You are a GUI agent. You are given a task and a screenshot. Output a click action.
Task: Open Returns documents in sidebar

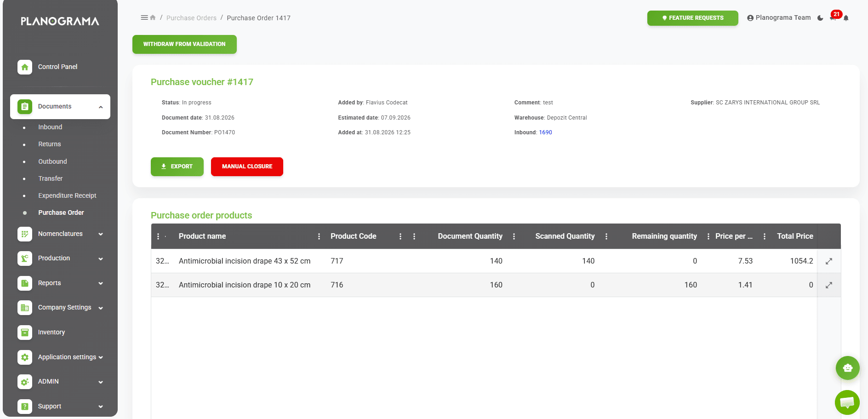50,144
